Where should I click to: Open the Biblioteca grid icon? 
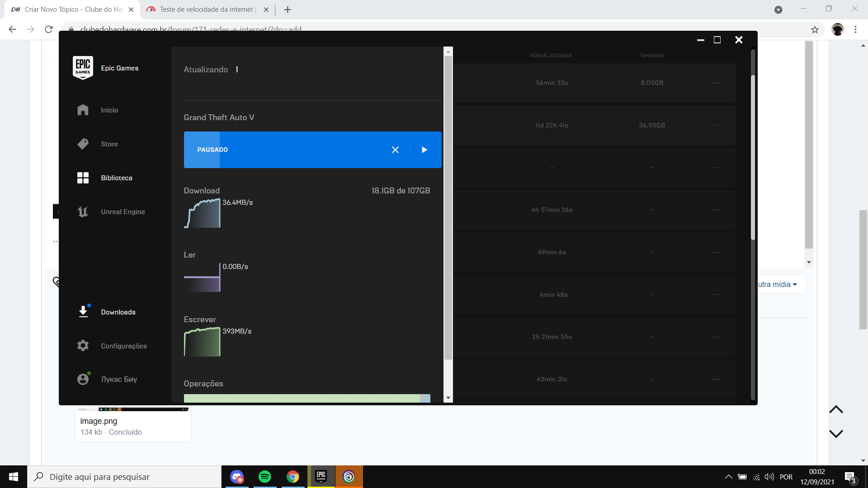tap(83, 178)
